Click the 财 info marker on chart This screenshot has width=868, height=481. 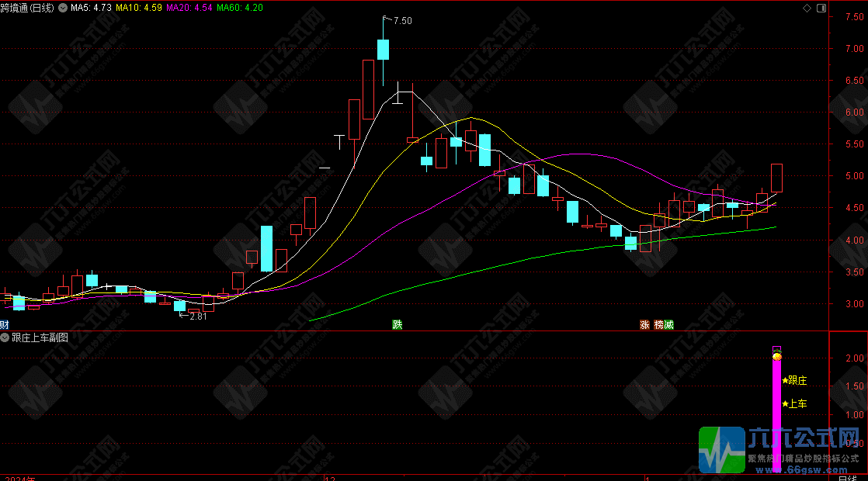click(x=5, y=325)
